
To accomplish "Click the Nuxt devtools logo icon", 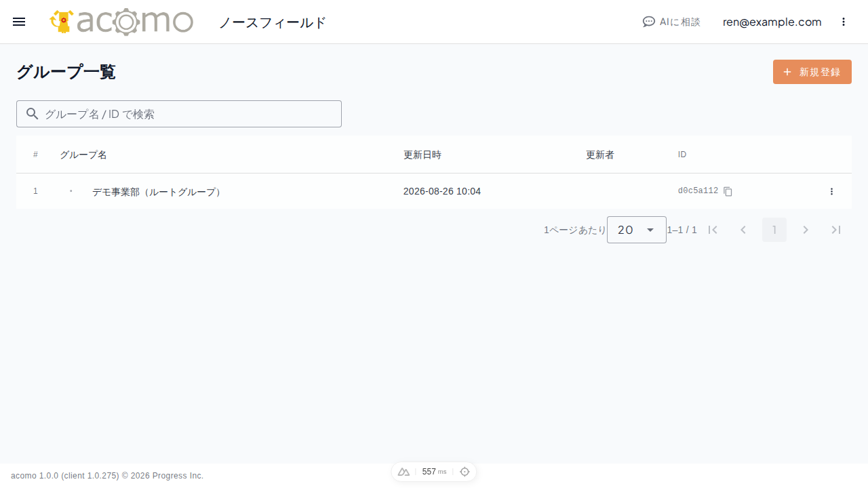I will coord(403,472).
